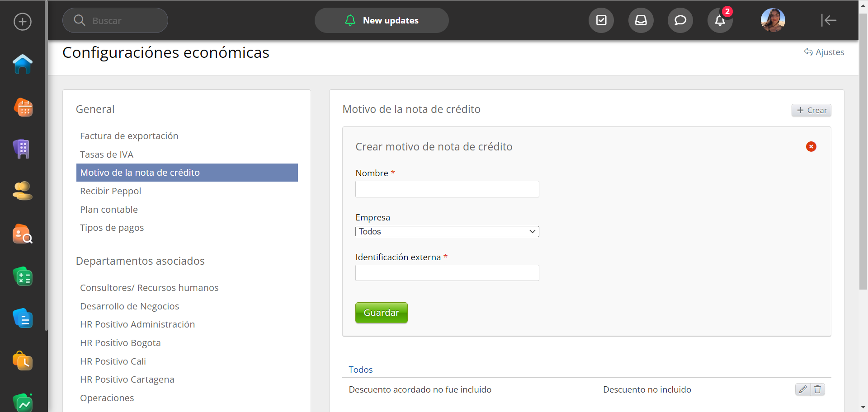This screenshot has height=412, width=868.
Task: Open notifications bell with badge
Action: (720, 20)
